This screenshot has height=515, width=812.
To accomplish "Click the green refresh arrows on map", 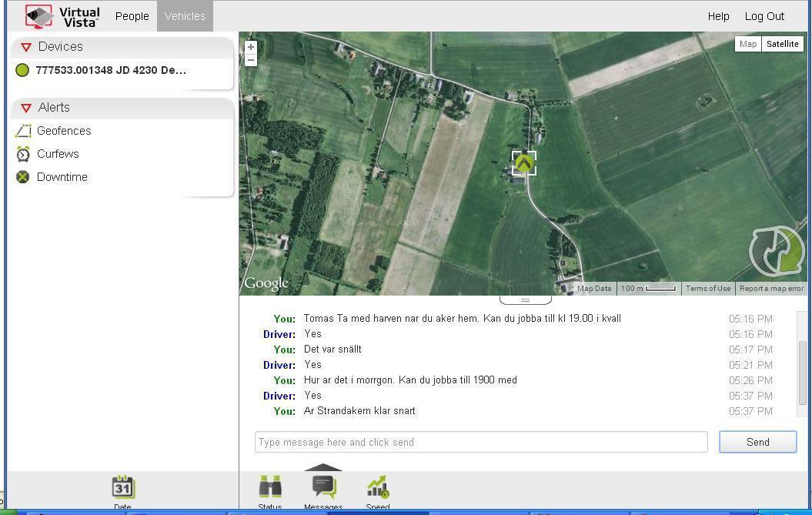I will click(777, 252).
